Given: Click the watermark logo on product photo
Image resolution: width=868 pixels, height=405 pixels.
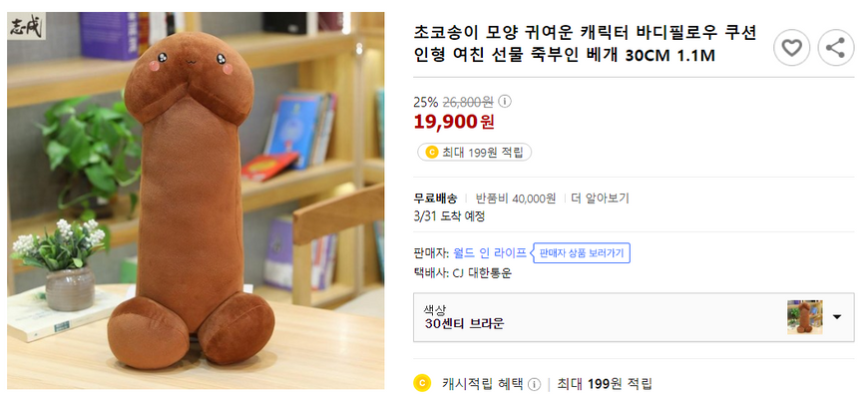Looking at the screenshot, I should (28, 31).
